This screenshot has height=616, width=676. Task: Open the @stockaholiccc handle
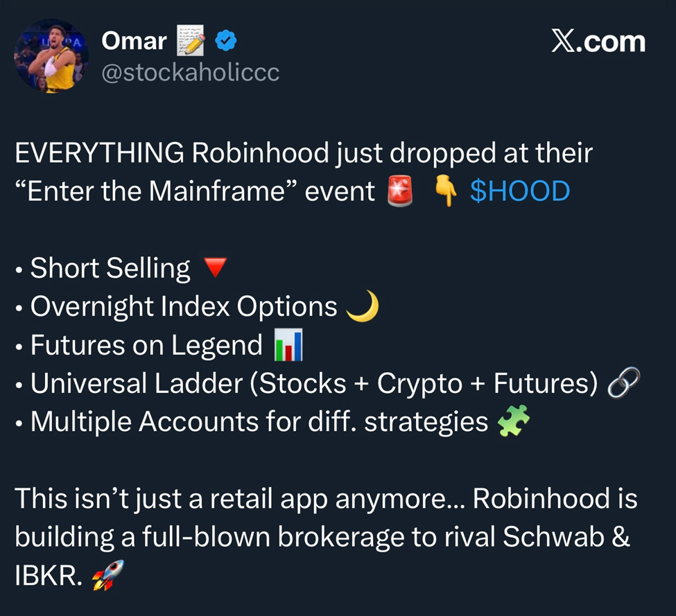click(x=190, y=72)
